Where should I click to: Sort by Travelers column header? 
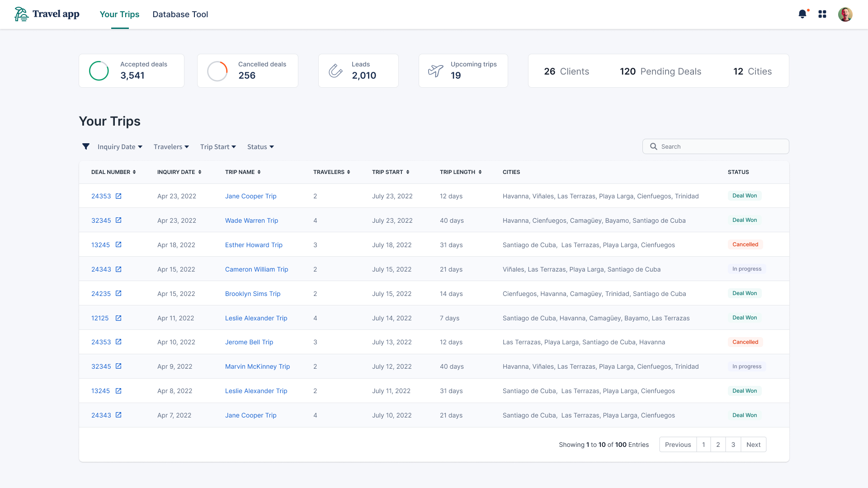coord(332,172)
